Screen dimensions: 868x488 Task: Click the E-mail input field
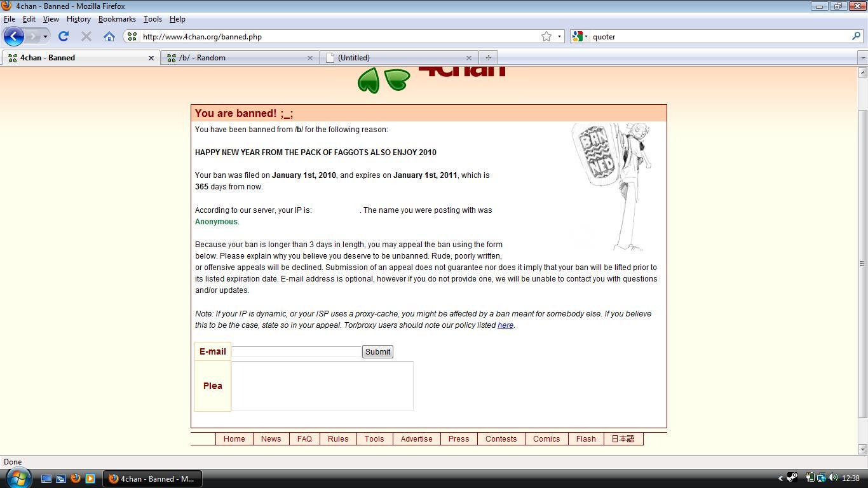(297, 351)
